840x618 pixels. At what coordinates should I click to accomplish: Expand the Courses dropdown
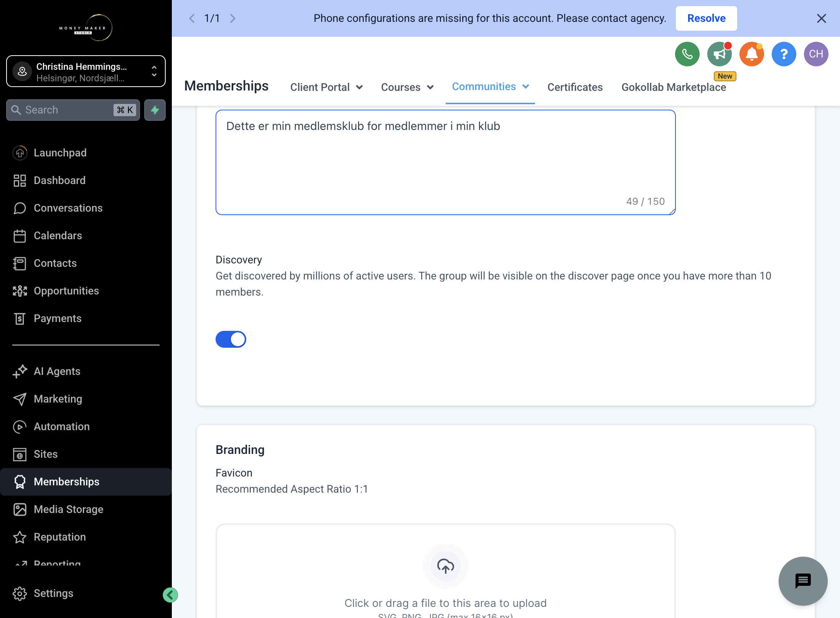click(407, 87)
